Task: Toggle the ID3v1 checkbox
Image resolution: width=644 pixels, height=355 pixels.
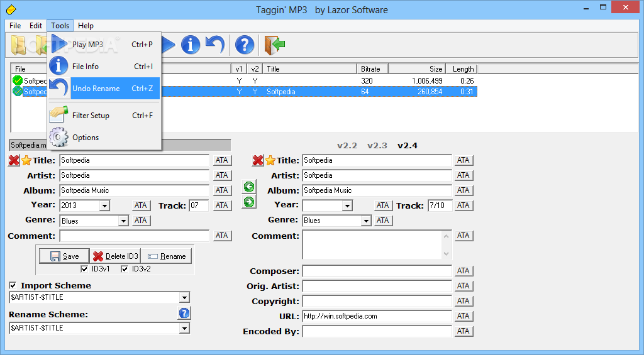Action: point(85,269)
